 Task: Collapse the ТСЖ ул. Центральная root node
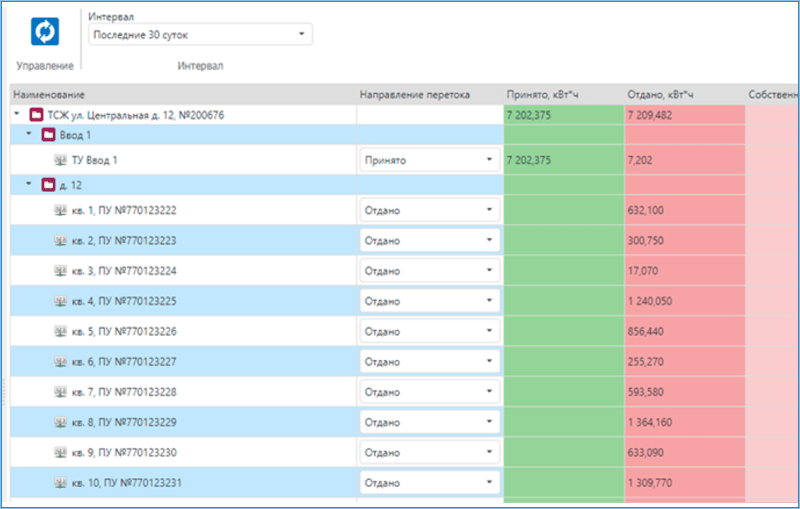pyautogui.click(x=17, y=115)
